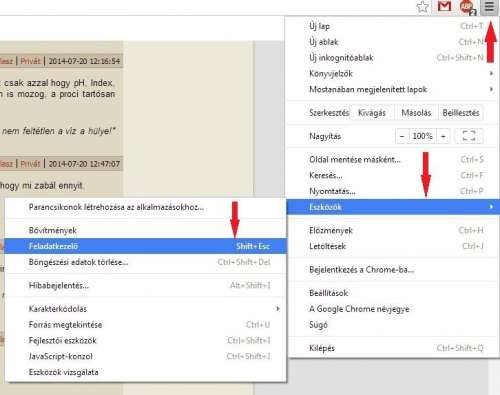Open Beállítások from the menu
This screenshot has height=395, width=500.
coord(393,293)
